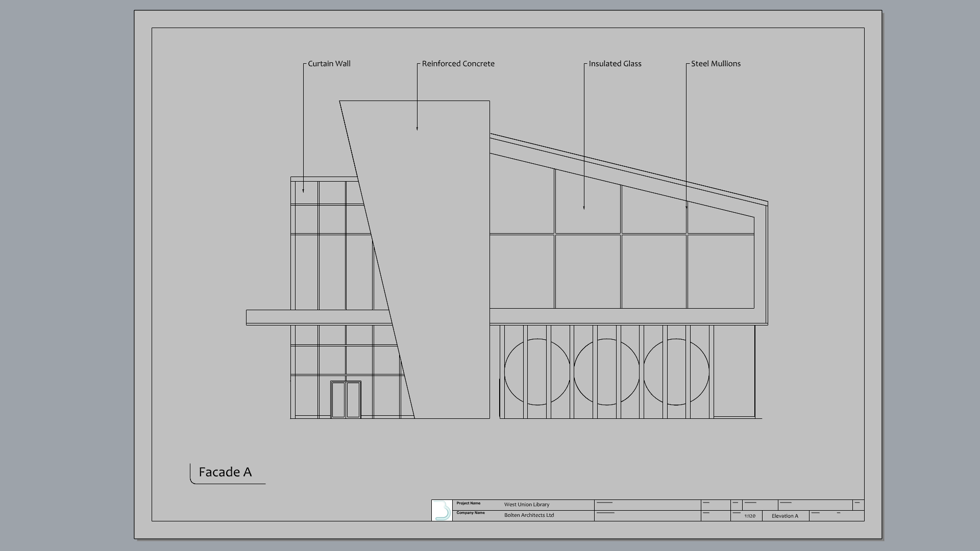Click the middle circular window
Screen dimensions: 980x551
tap(606, 372)
